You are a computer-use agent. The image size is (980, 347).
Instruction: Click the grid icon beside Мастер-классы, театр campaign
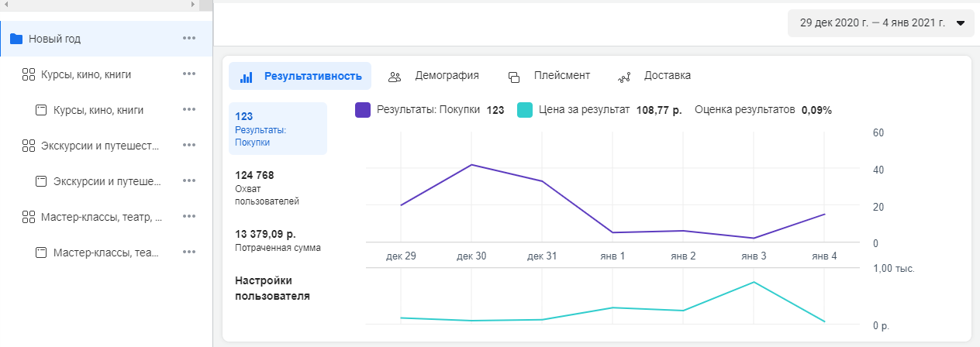click(29, 217)
